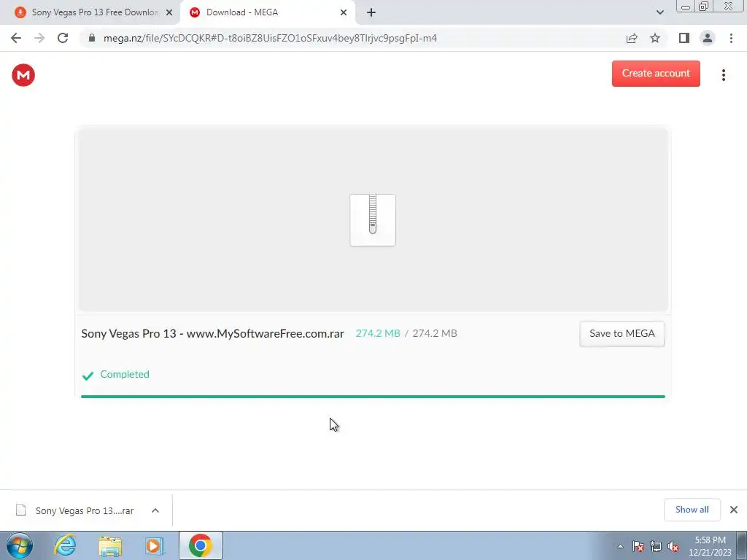Click the padlock site info icon
747x560 pixels.
click(x=92, y=38)
